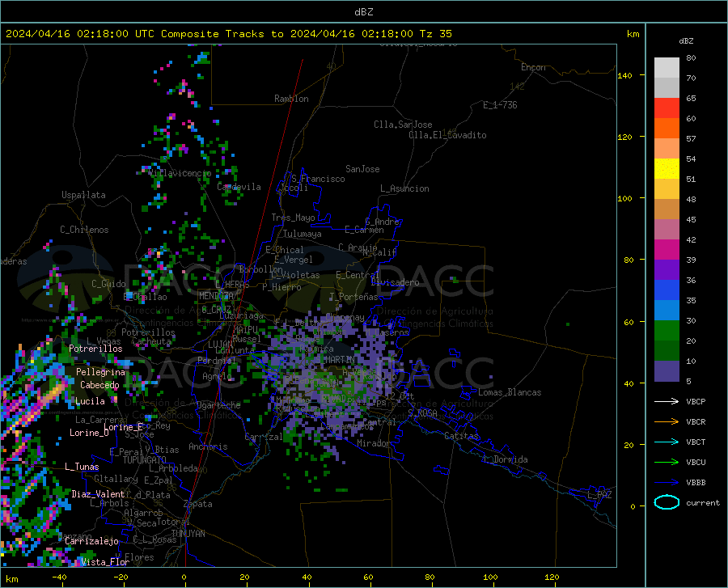728x588 pixels.
Task: Click the 'Vista_Flor' station label
Action: click(x=105, y=562)
